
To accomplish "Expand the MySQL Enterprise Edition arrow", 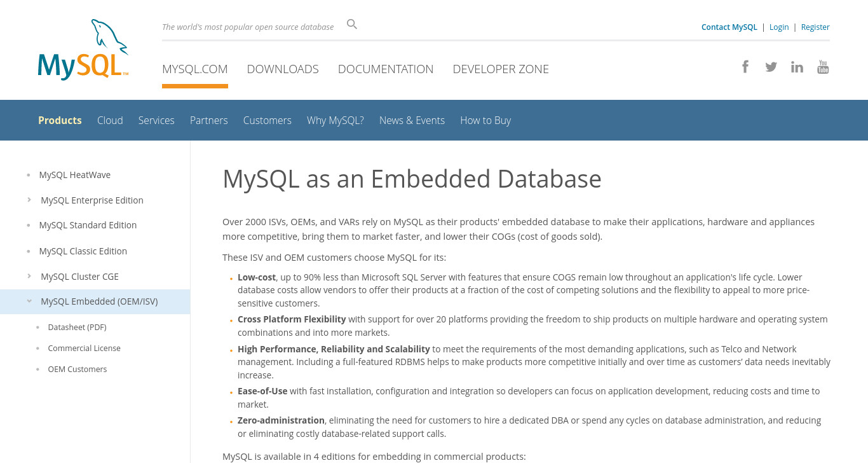I will coord(29,200).
